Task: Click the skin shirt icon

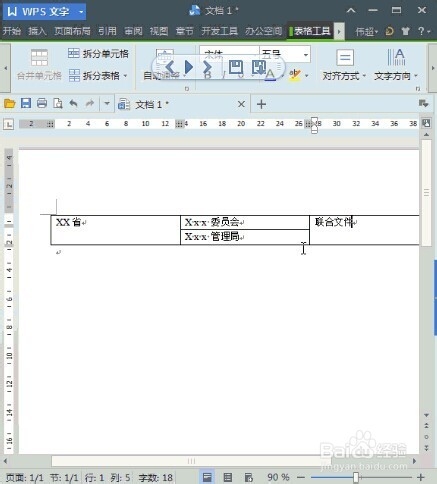Action: coord(405,31)
